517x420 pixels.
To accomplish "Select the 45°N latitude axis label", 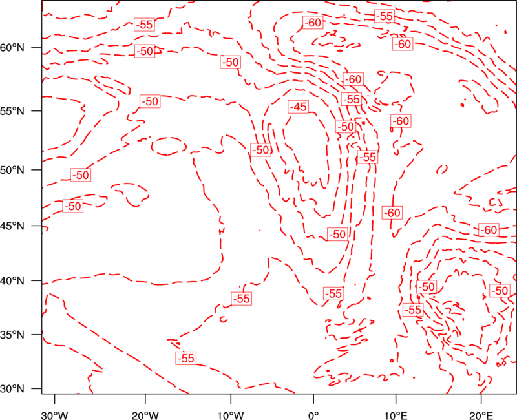I will [x=12, y=226].
